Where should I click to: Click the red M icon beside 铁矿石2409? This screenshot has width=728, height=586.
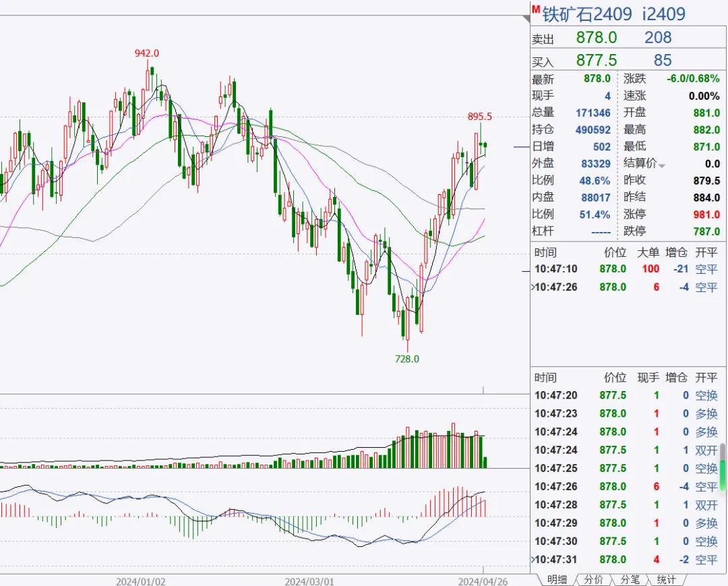coord(536,9)
